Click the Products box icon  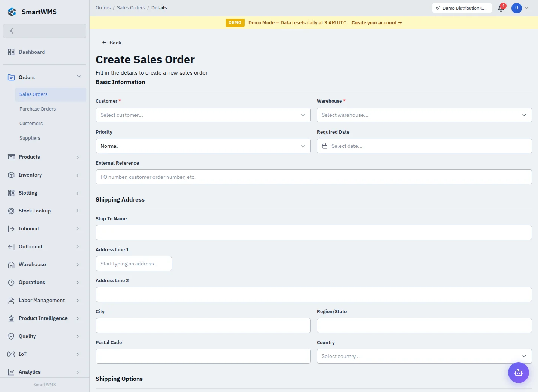(11, 157)
